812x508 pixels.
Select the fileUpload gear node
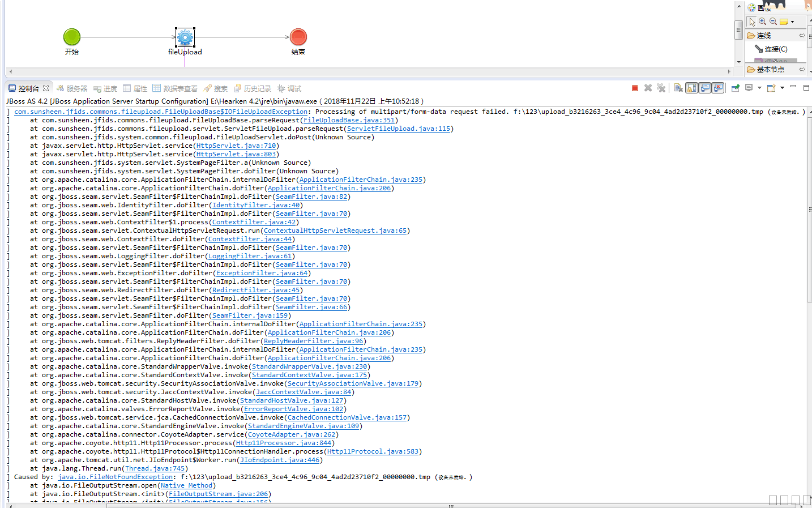click(185, 37)
